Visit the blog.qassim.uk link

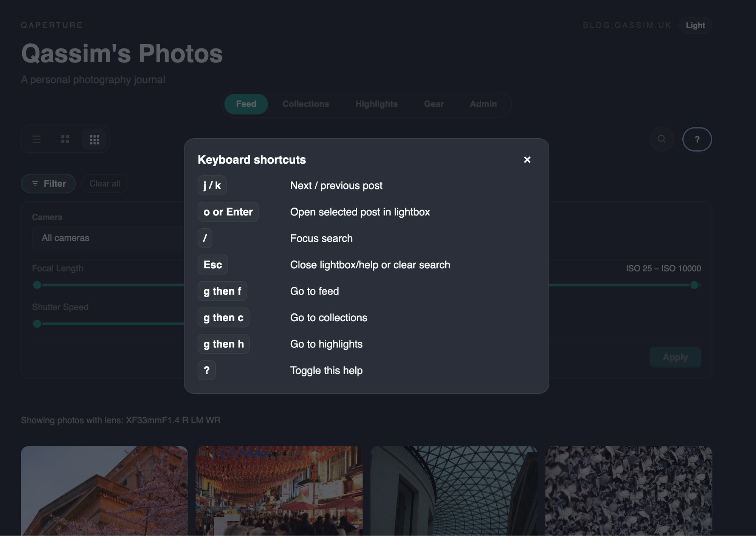coord(627,25)
